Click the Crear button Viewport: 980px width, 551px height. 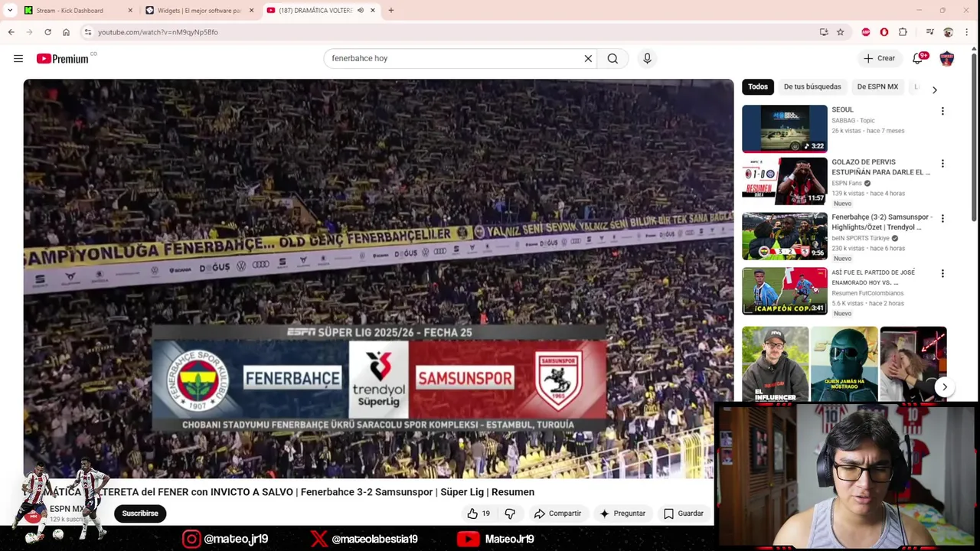[x=879, y=58]
